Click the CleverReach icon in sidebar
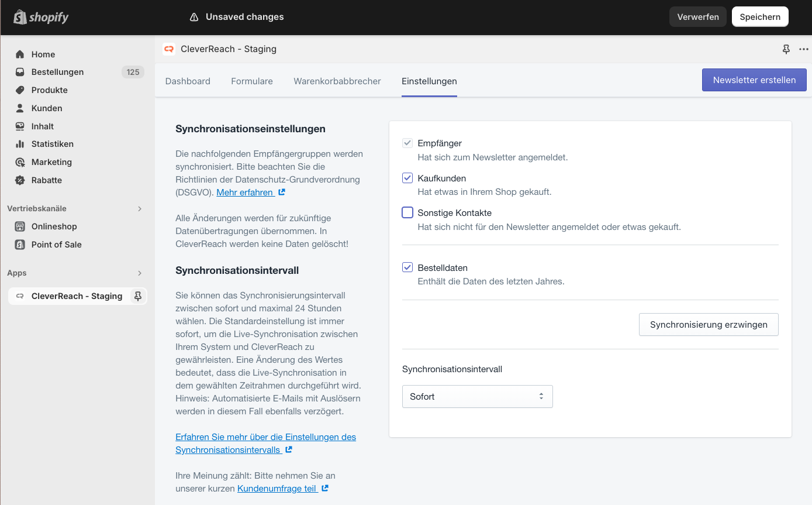Viewport: 812px width, 505px height. [x=20, y=296]
